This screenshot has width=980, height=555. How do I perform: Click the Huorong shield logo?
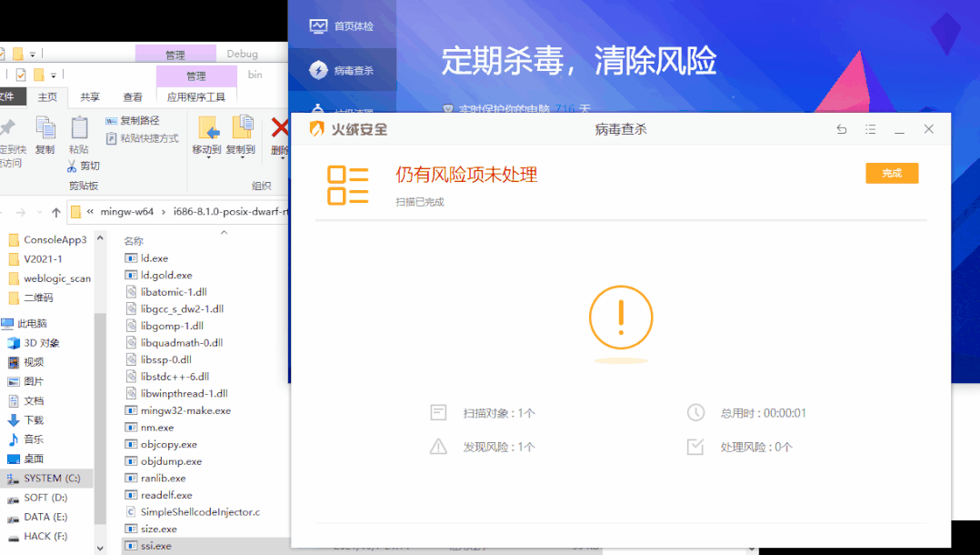[317, 129]
